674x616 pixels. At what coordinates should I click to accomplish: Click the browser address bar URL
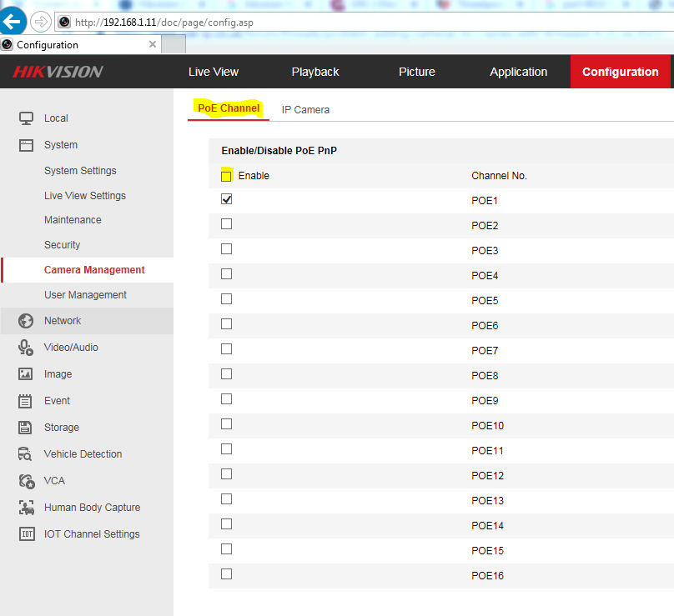(167, 23)
